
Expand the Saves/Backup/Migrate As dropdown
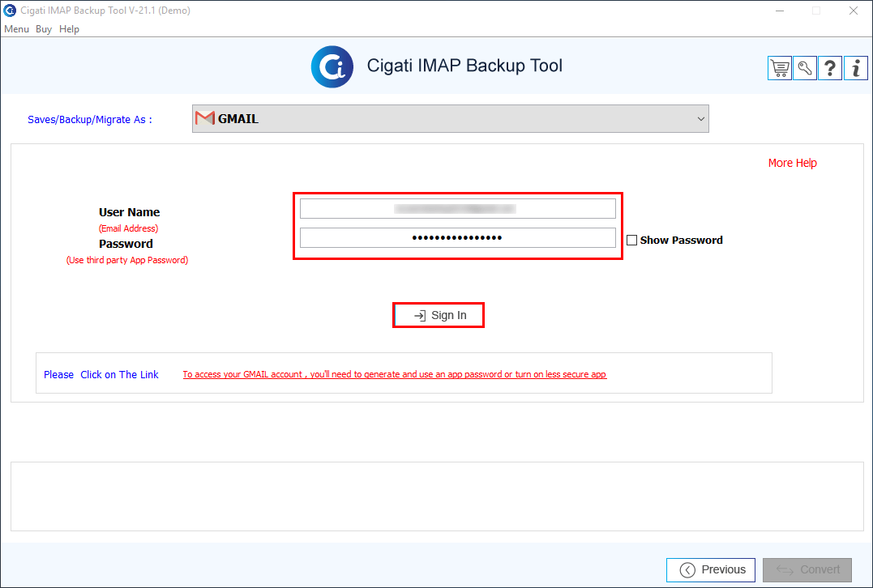pos(451,118)
